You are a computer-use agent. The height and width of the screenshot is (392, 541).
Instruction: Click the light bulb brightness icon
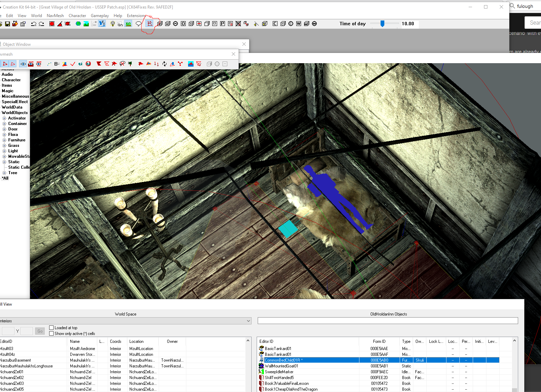click(113, 24)
